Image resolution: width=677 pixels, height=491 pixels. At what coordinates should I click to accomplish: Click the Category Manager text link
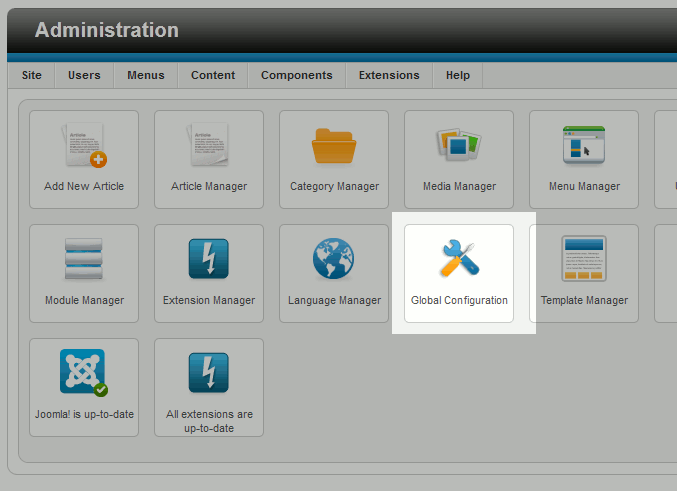334,186
